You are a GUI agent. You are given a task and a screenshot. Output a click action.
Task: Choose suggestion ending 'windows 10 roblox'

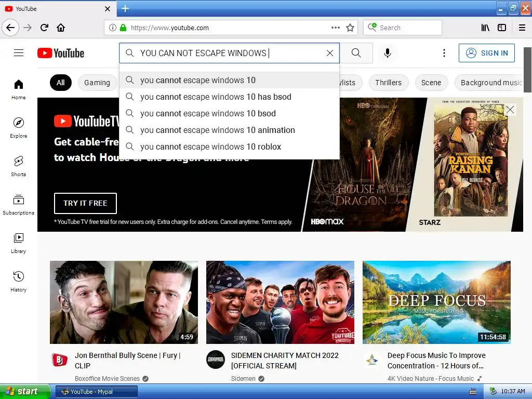[x=229, y=147]
